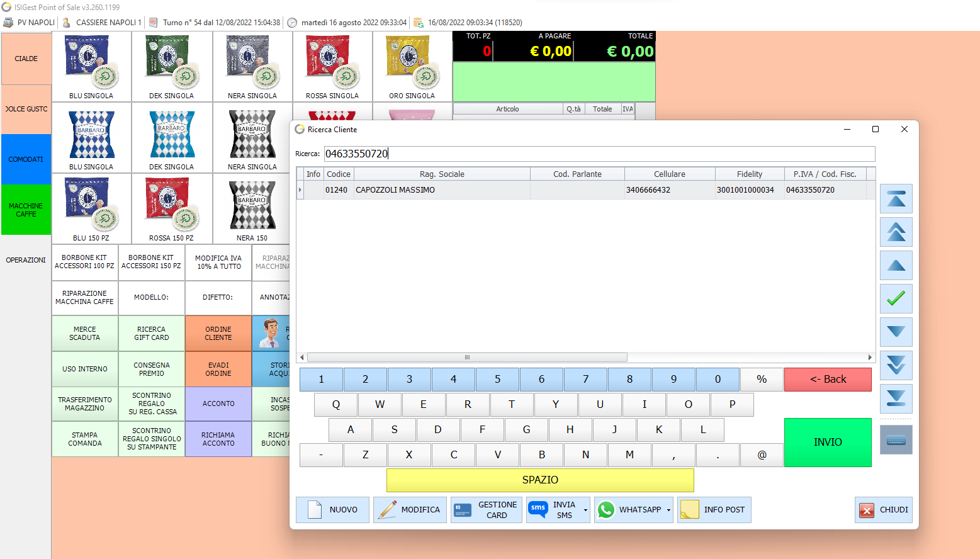Select Barbaro DEK SINGOLA product
This screenshot has height=559, width=980.
(x=172, y=138)
